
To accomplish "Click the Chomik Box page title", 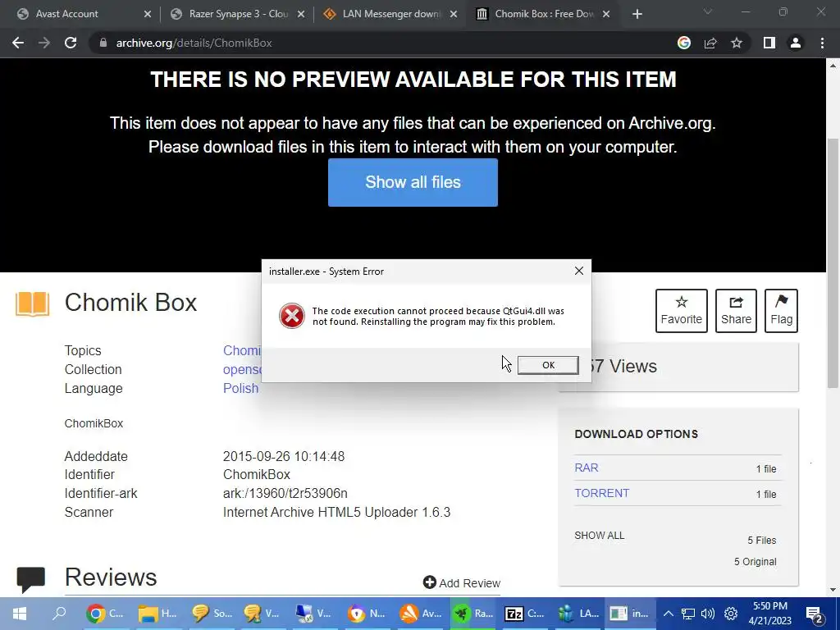I will pos(130,303).
